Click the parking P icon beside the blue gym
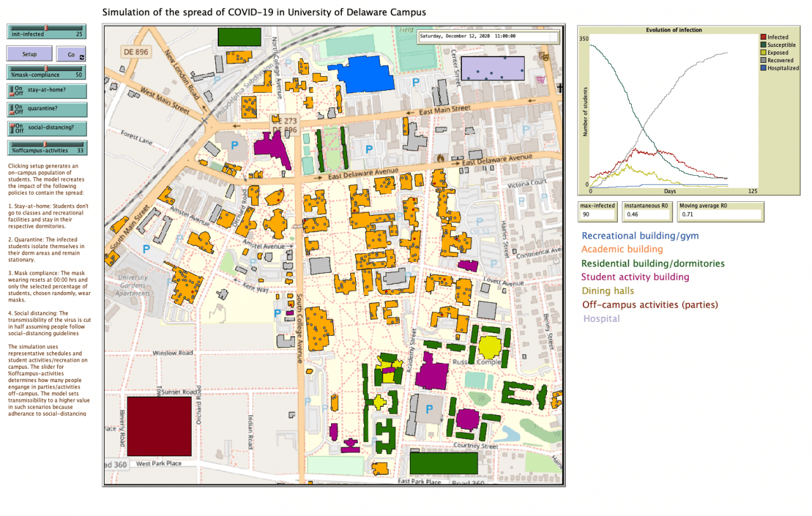The image size is (812, 516). tap(416, 82)
